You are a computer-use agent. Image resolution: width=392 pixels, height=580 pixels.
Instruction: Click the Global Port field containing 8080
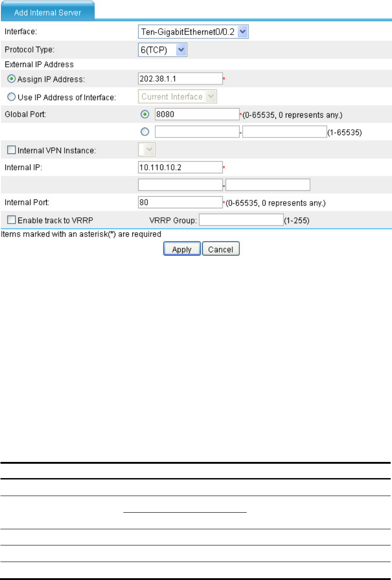click(197, 114)
